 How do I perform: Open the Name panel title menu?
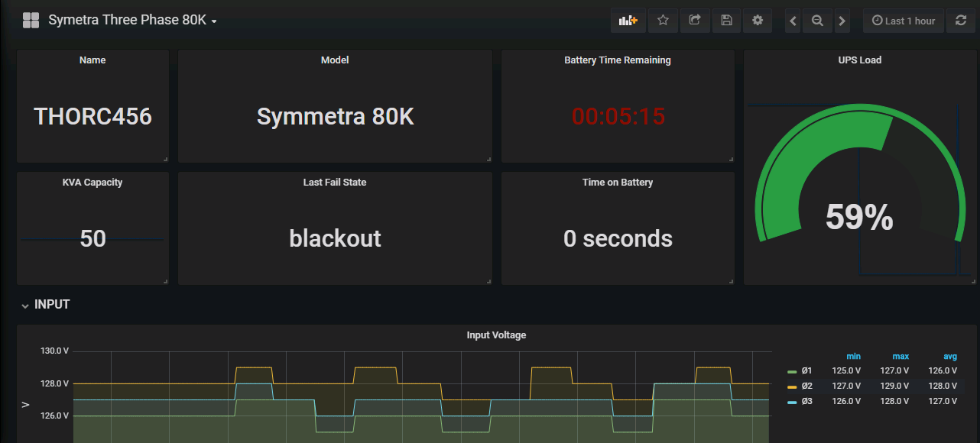pyautogui.click(x=92, y=60)
